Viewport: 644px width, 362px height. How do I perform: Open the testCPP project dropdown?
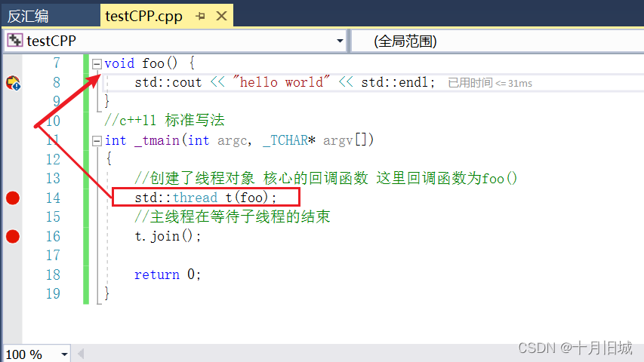pyautogui.click(x=340, y=41)
